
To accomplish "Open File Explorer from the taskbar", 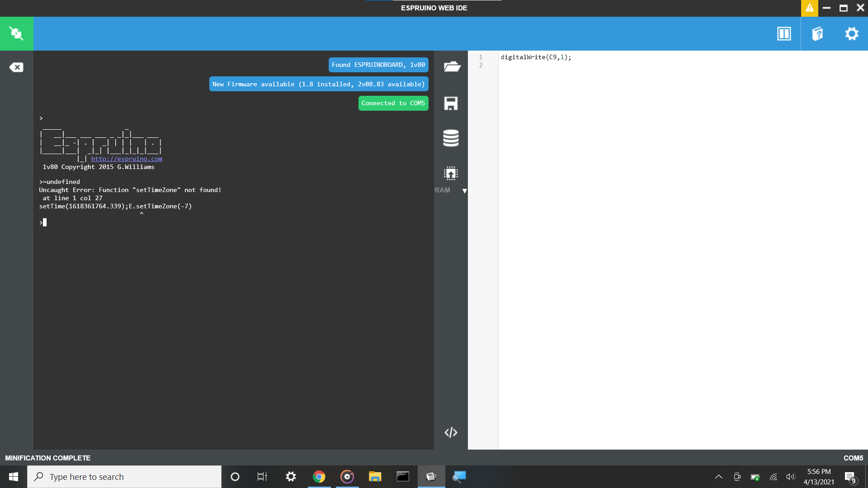I will point(375,477).
